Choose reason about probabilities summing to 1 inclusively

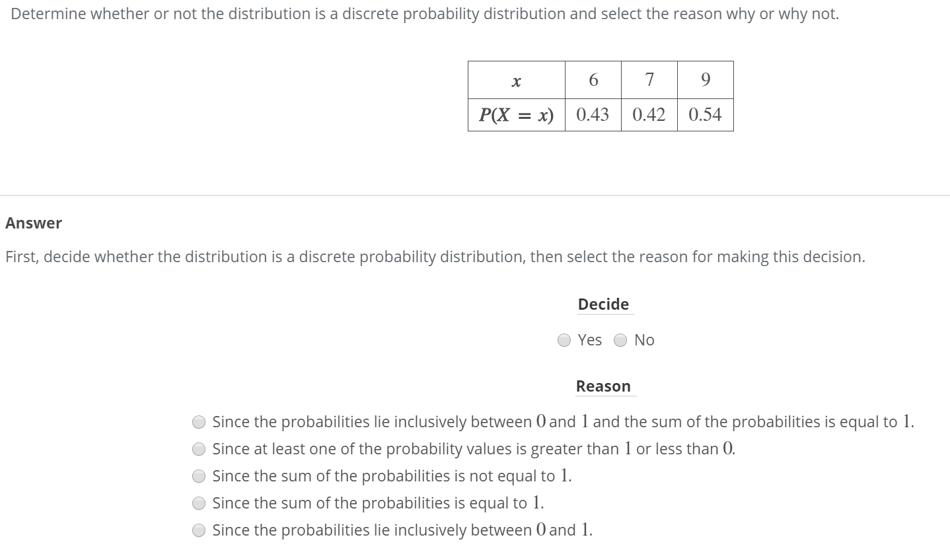pos(199,421)
